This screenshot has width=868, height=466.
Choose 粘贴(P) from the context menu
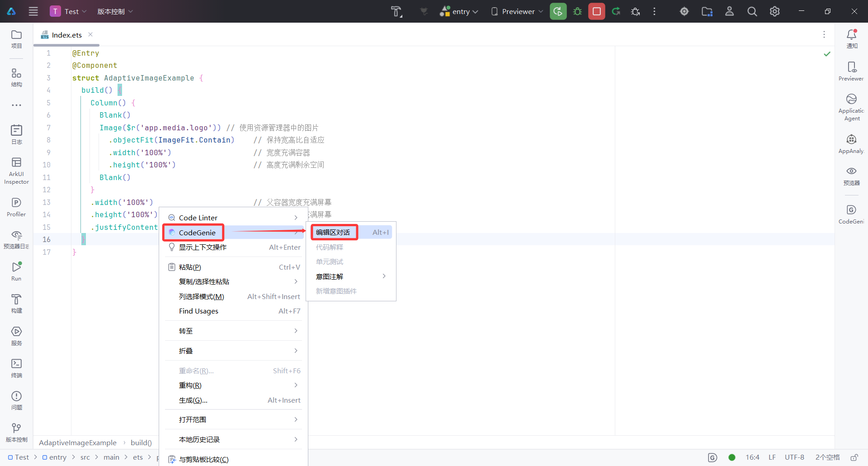[x=233, y=267]
